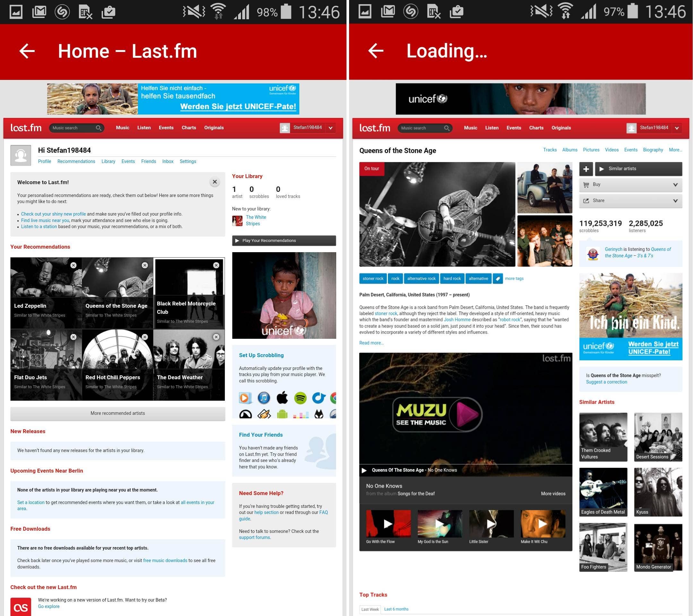Select the Spotify scrobbler icon
Screen dimensions: 693x616
[300, 398]
